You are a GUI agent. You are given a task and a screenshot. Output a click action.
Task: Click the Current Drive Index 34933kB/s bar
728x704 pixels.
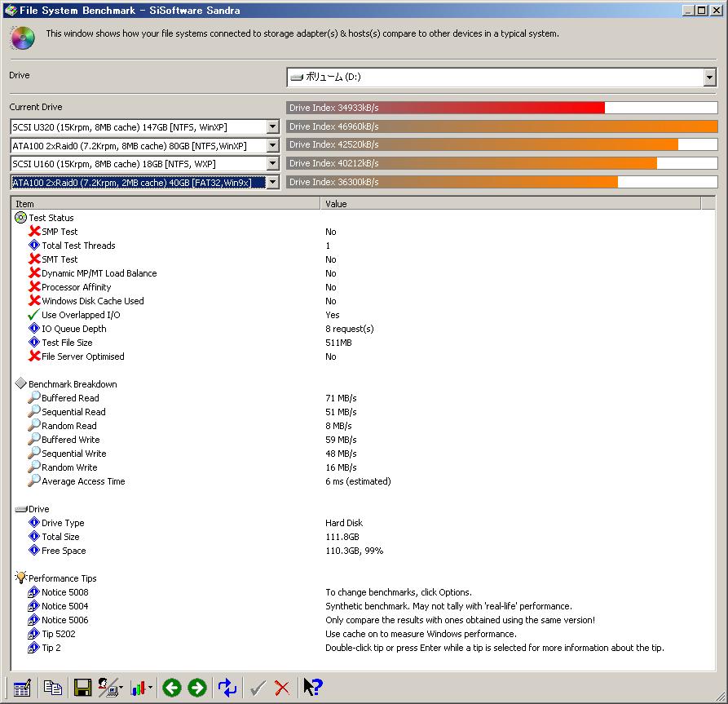502,108
